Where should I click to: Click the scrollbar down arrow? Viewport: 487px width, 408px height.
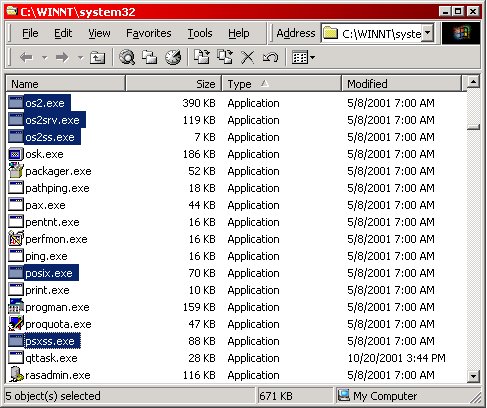point(473,376)
